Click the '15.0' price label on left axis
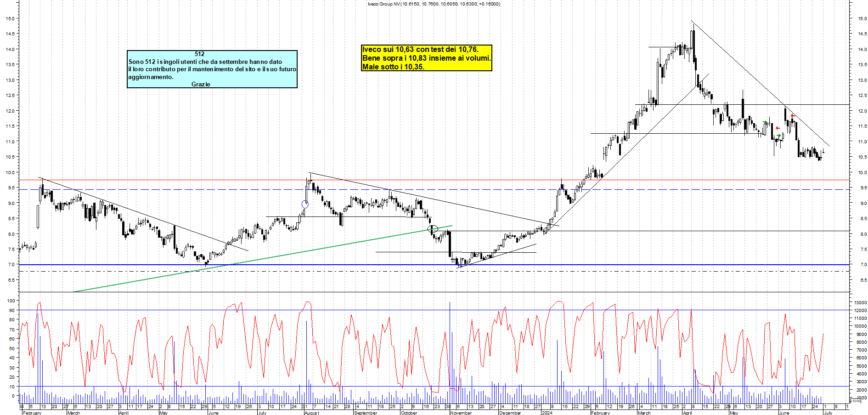This screenshot has height=415, width=868. [10, 18]
